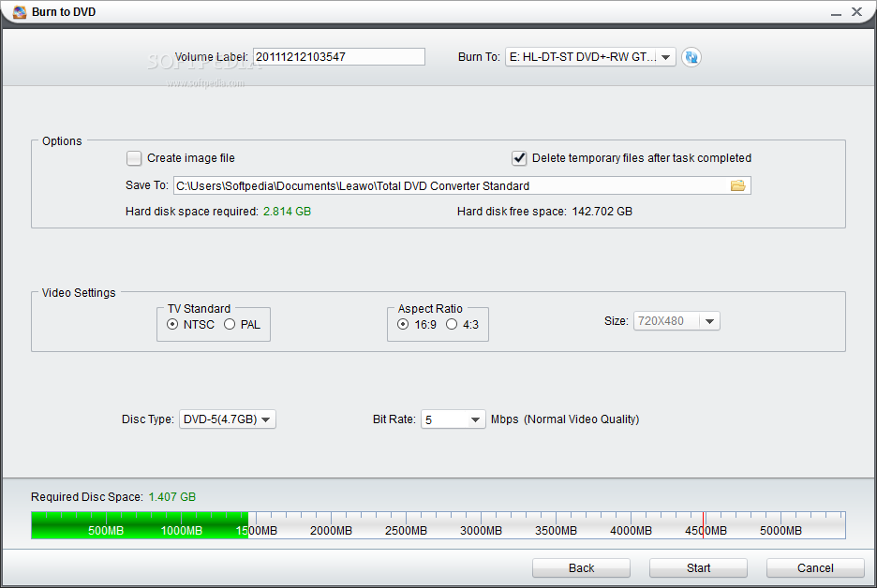
Task: Click the Start button
Action: [x=698, y=568]
